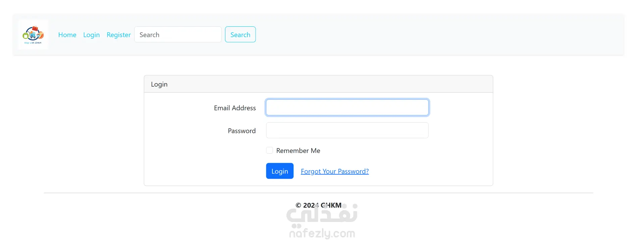Click the Shop with GHKM logo
The width and height of the screenshot is (644, 240).
coord(33,35)
